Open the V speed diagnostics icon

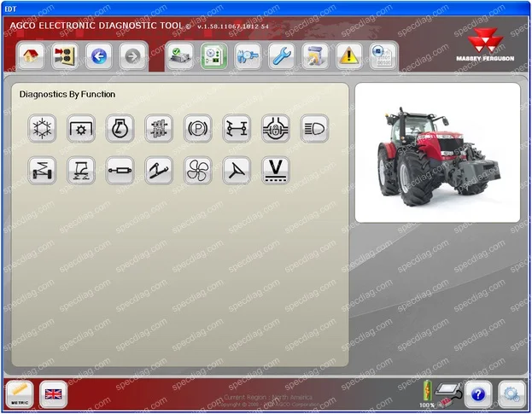coord(276,170)
